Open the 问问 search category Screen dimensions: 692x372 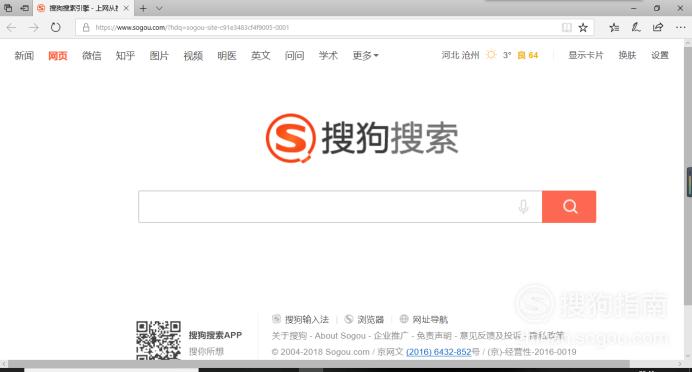[294, 56]
